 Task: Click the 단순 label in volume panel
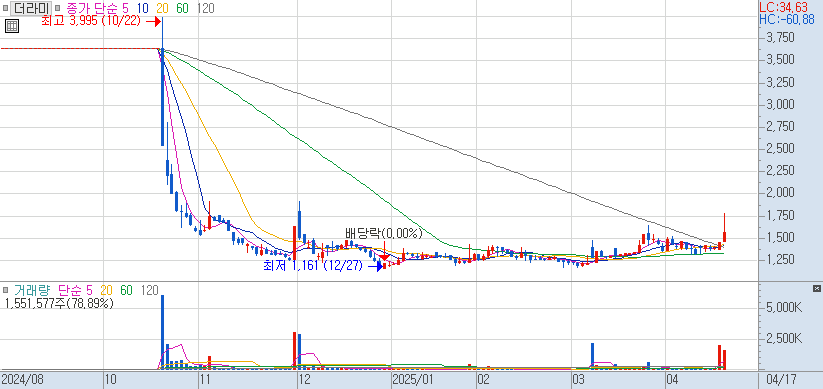click(x=69, y=290)
